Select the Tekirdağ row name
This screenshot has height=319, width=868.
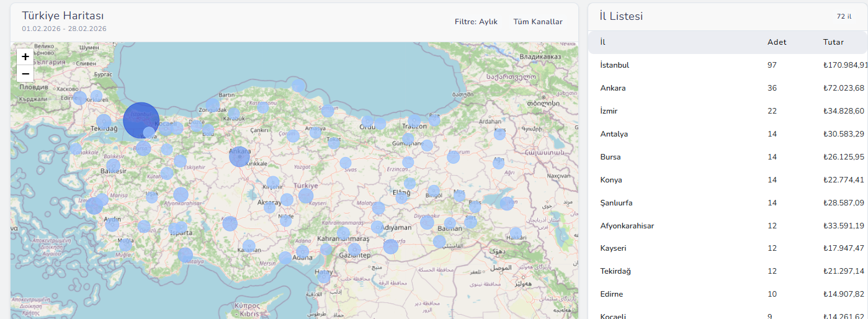point(615,271)
